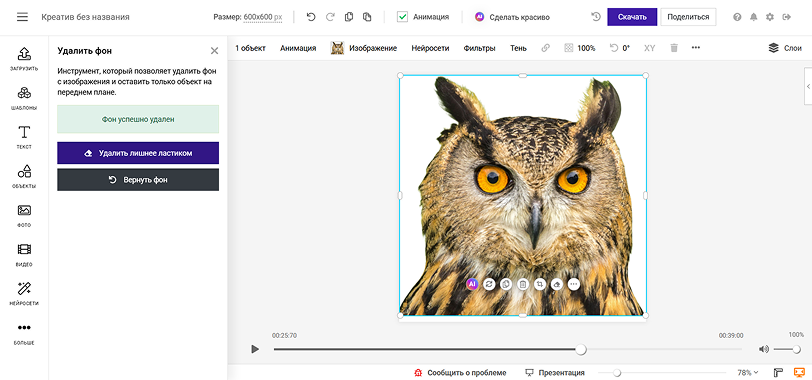
Task: Open the hamburger main menu
Action: click(22, 17)
